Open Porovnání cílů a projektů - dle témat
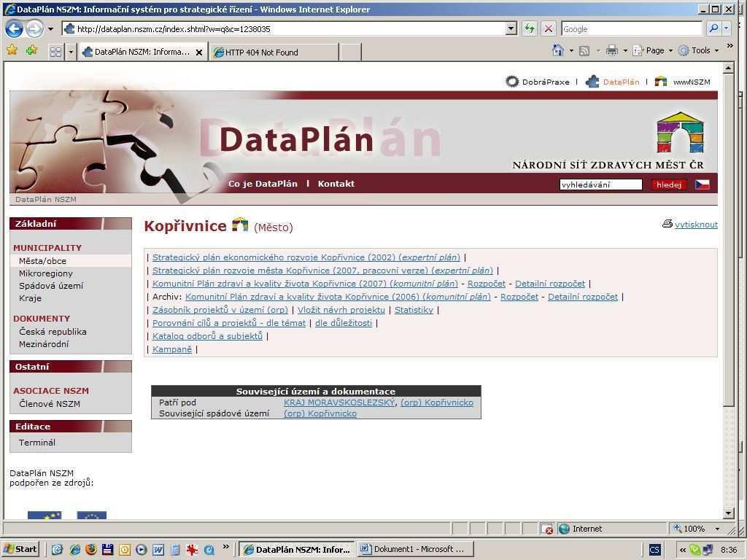The height and width of the screenshot is (560, 747). (229, 323)
